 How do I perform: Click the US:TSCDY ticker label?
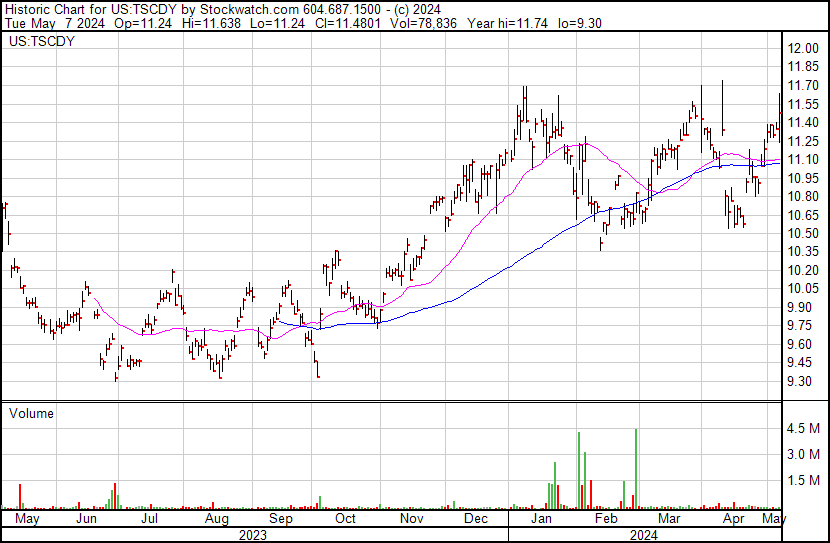coord(37,43)
